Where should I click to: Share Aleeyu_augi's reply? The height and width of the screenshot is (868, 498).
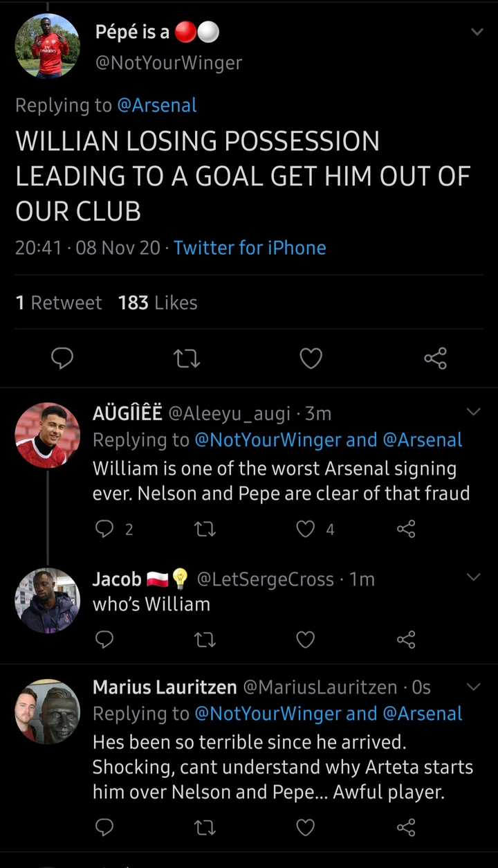tap(406, 530)
